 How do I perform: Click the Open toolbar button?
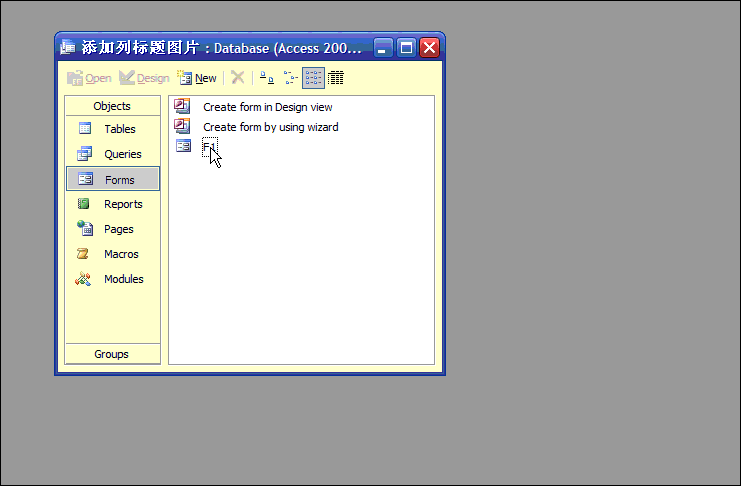(89, 78)
